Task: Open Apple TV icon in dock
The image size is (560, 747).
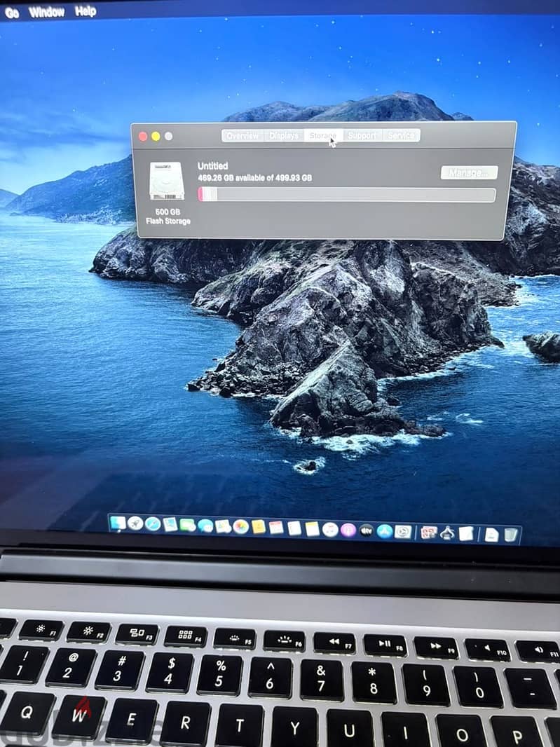Action: pyautogui.click(x=366, y=530)
